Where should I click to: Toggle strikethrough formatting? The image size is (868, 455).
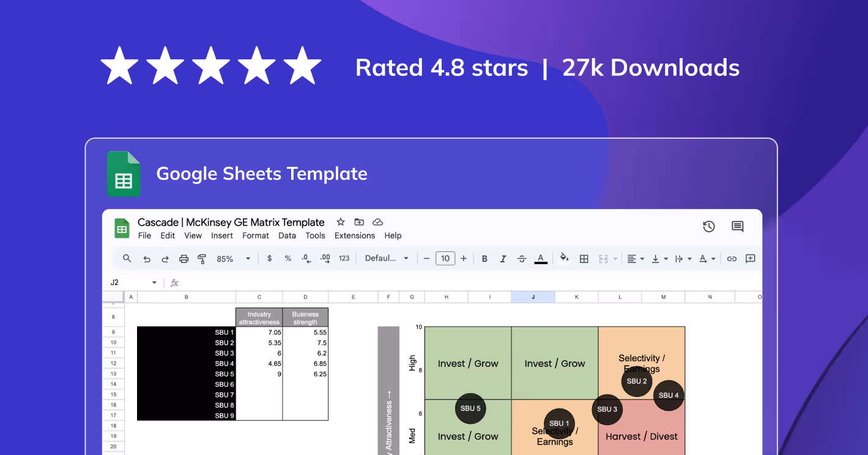tap(521, 259)
